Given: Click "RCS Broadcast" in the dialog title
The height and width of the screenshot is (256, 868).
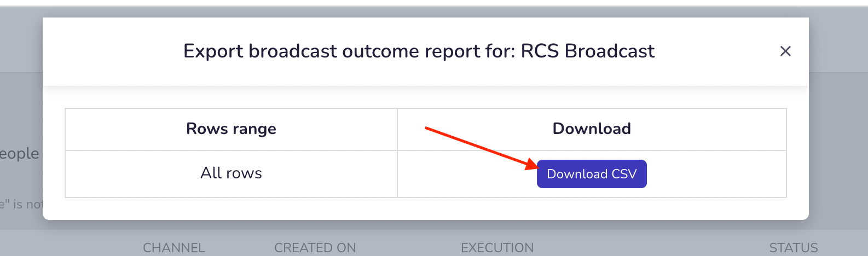Looking at the screenshot, I should [x=588, y=51].
